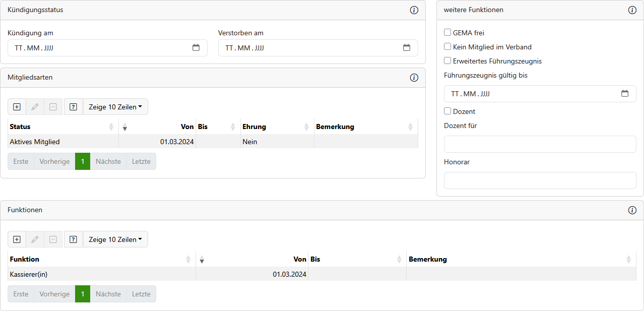Open the help icon in Funktionen toolbar

73,239
